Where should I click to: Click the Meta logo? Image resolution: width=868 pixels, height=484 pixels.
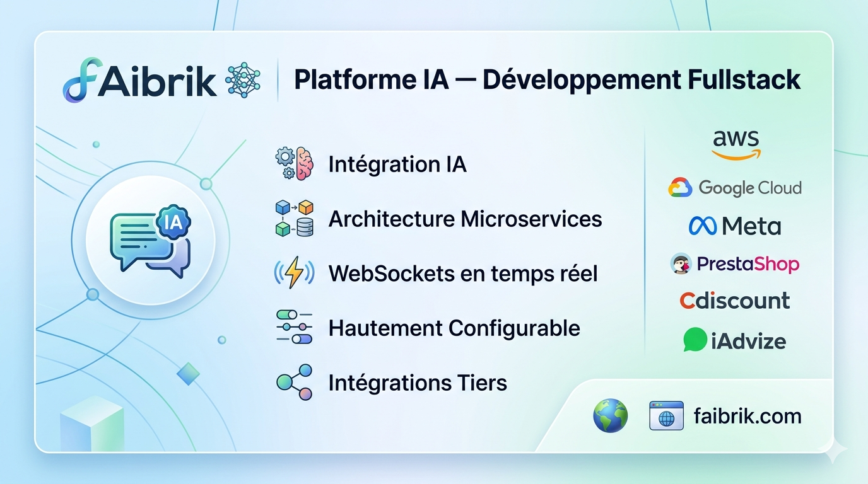pos(735,226)
